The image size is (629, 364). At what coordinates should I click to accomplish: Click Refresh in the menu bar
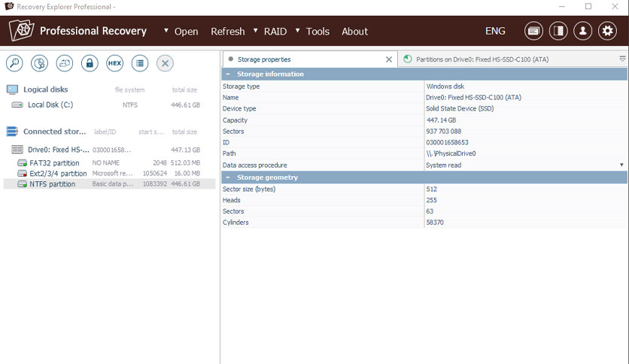click(x=228, y=32)
